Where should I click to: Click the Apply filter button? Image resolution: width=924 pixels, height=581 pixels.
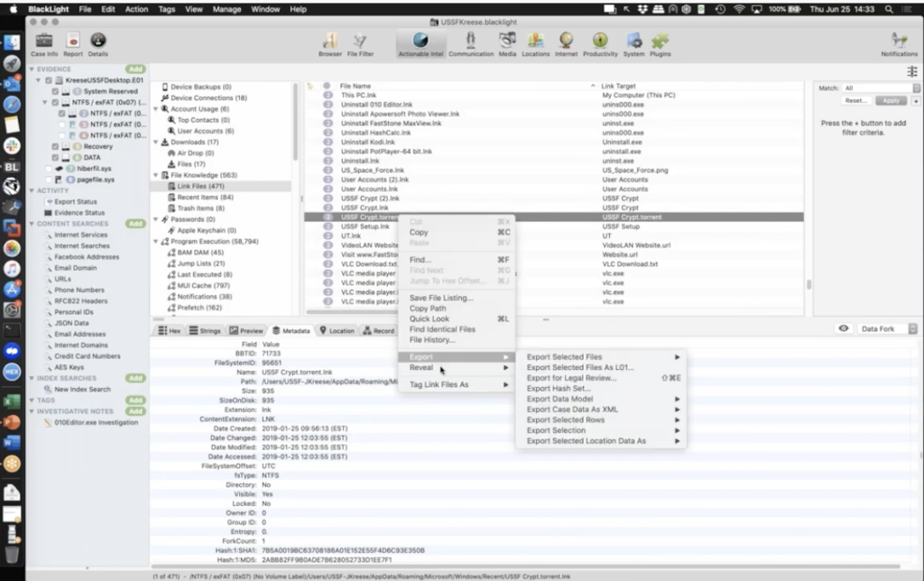point(891,101)
